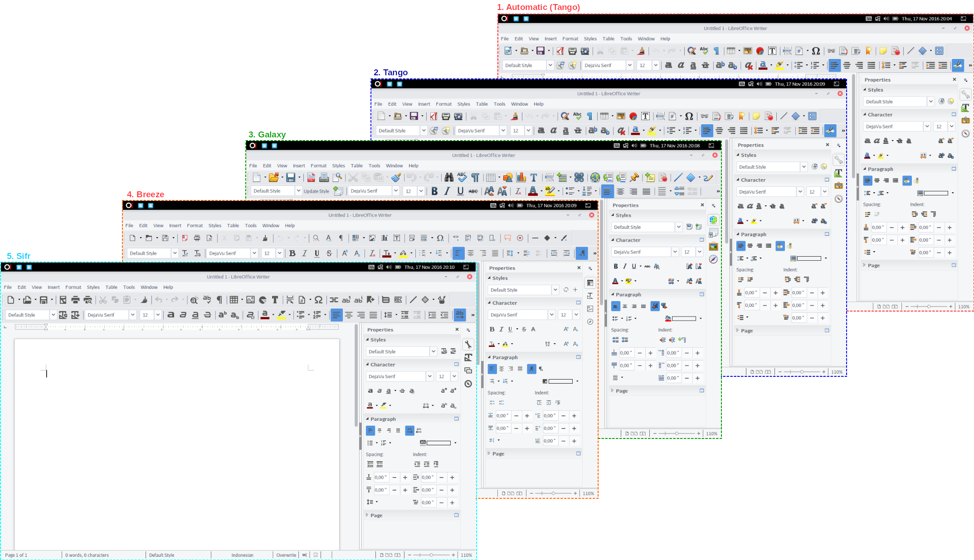The image size is (974, 560).
Task: Open font size dropdown in Sifr toolbar
Action: (158, 315)
